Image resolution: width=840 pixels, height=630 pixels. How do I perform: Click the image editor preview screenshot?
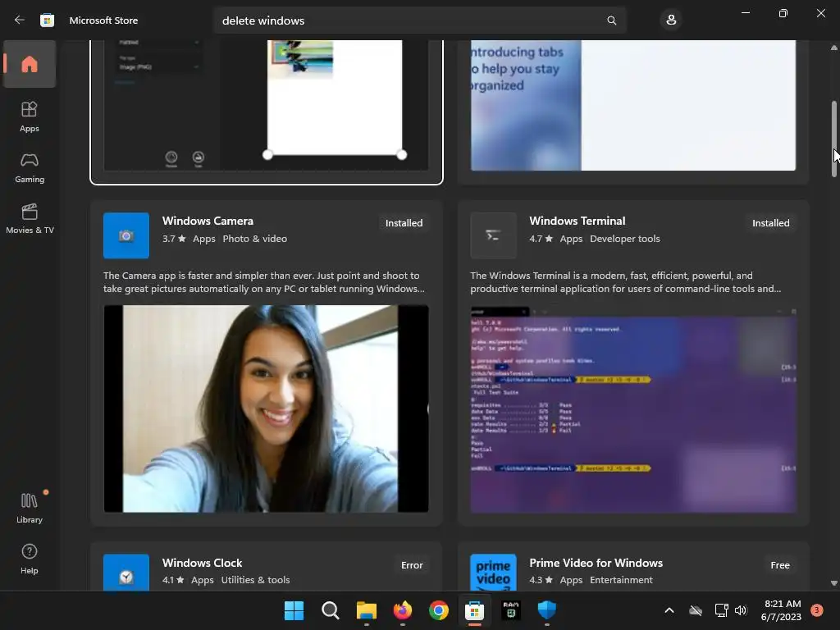pyautogui.click(x=267, y=106)
